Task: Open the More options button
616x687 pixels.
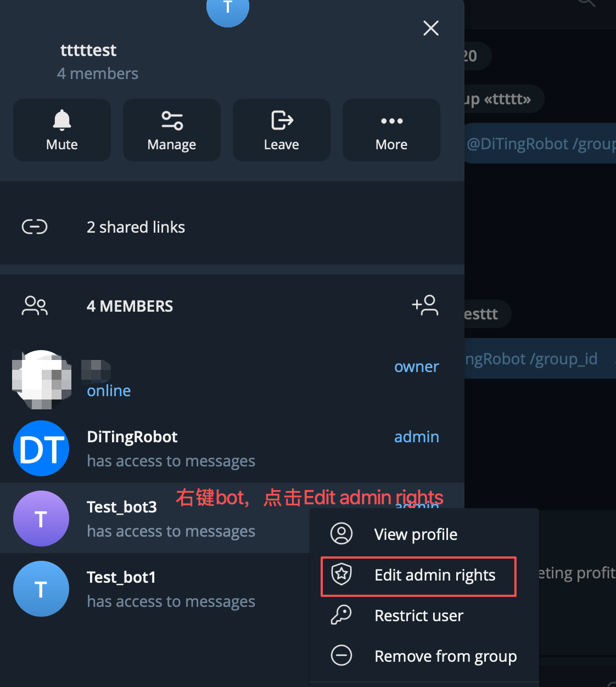Action: [x=391, y=130]
